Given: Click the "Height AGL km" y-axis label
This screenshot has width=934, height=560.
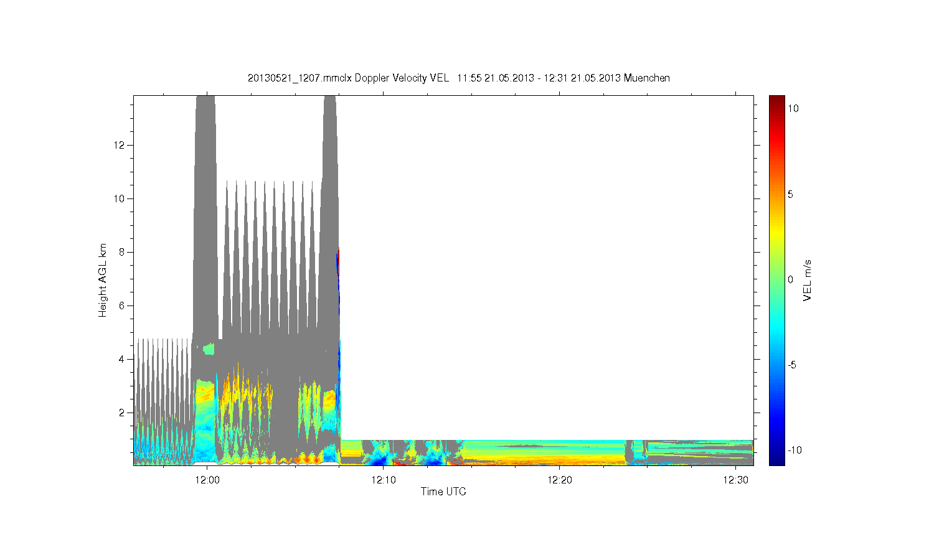Looking at the screenshot, I should [103, 280].
